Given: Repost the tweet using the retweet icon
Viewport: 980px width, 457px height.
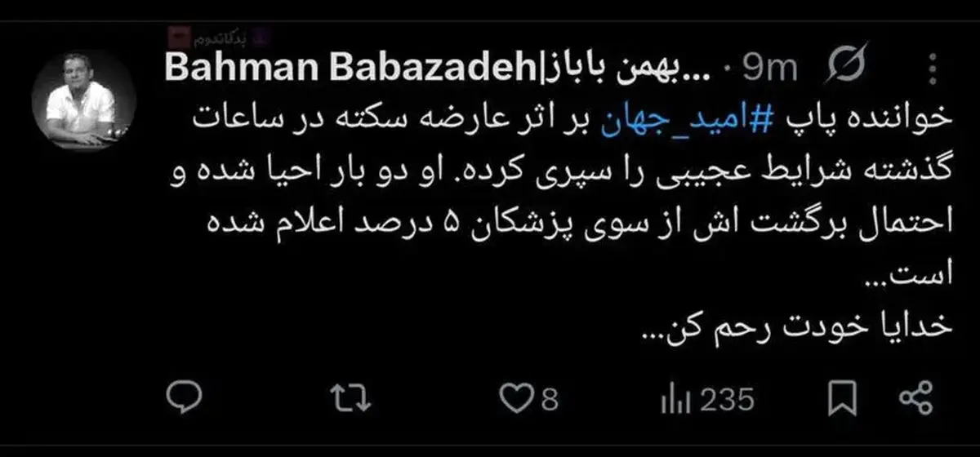Looking at the screenshot, I should click(x=352, y=400).
